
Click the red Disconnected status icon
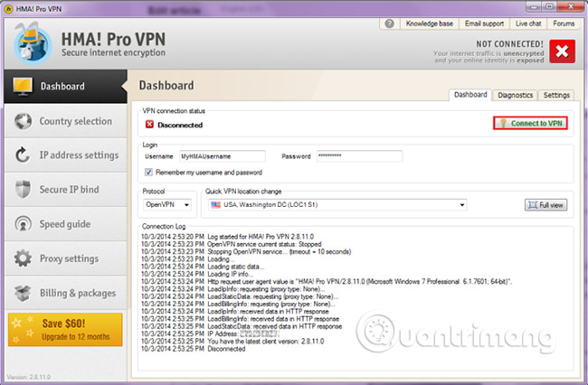click(149, 125)
